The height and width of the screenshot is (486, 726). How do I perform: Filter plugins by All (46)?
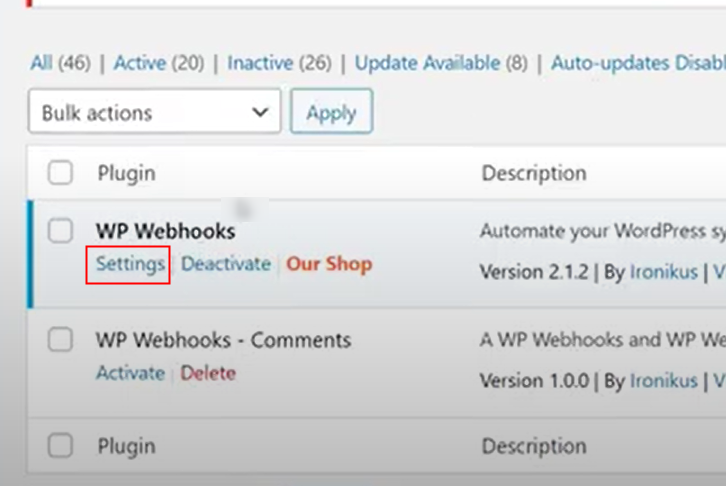pyautogui.click(x=61, y=62)
